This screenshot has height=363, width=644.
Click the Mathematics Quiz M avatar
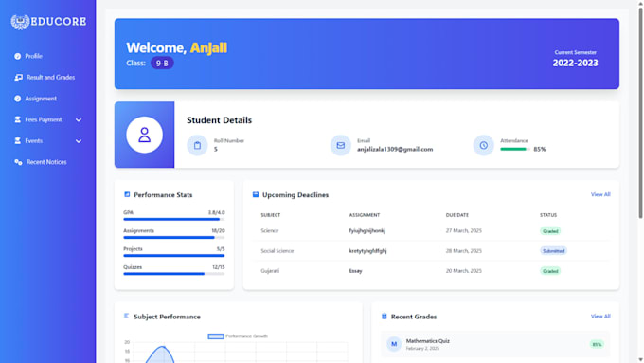[394, 344]
